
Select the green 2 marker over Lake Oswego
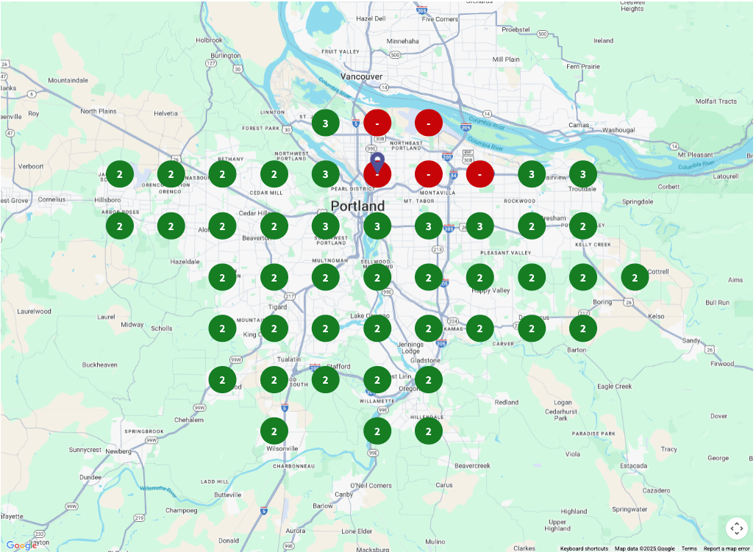377,329
